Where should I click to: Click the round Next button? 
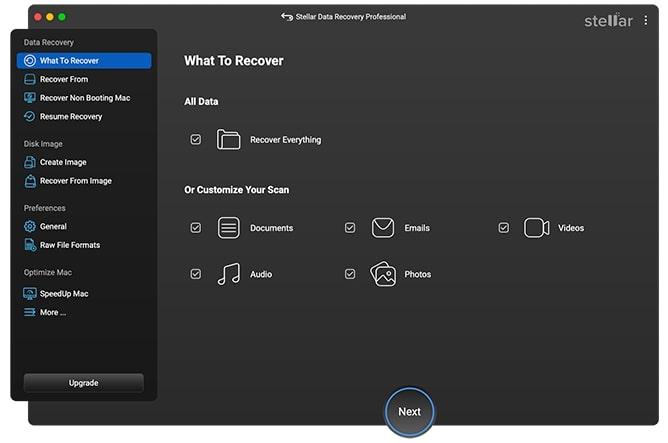[x=409, y=411]
